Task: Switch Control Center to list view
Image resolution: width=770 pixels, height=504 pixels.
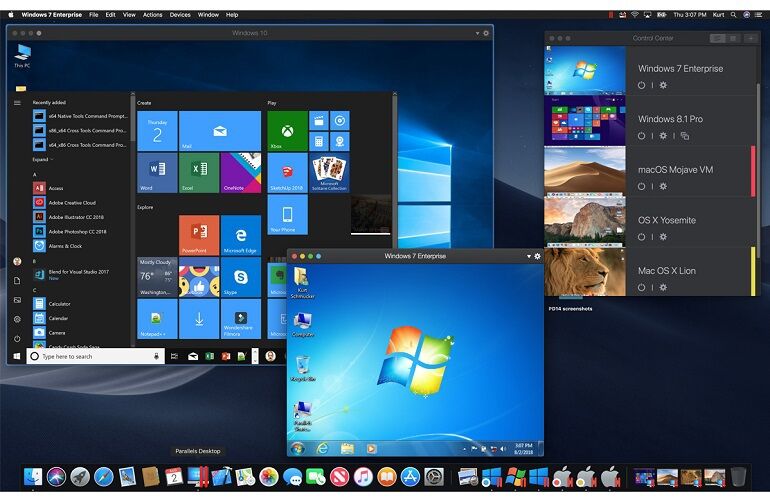Action: tap(717, 38)
